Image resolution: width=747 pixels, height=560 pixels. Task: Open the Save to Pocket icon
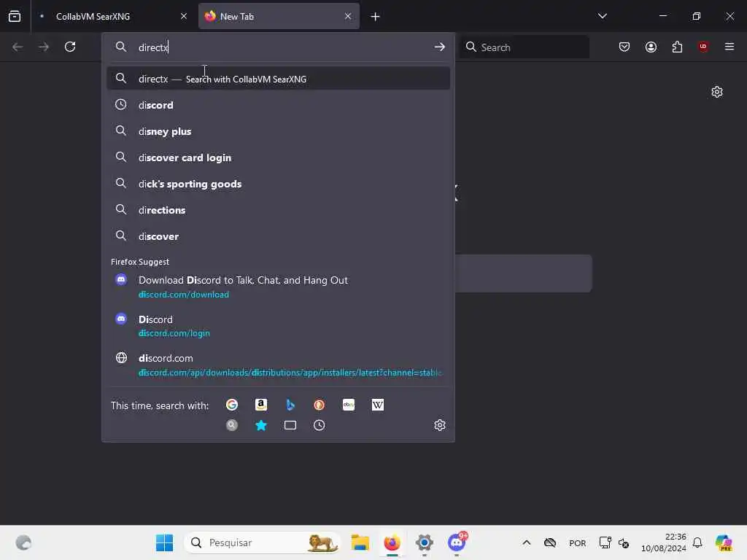pos(624,47)
